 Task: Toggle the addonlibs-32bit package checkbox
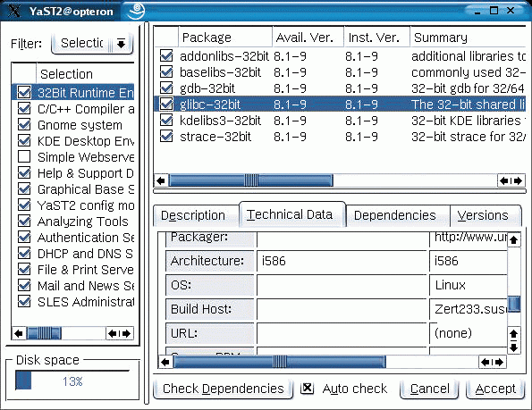(166, 55)
